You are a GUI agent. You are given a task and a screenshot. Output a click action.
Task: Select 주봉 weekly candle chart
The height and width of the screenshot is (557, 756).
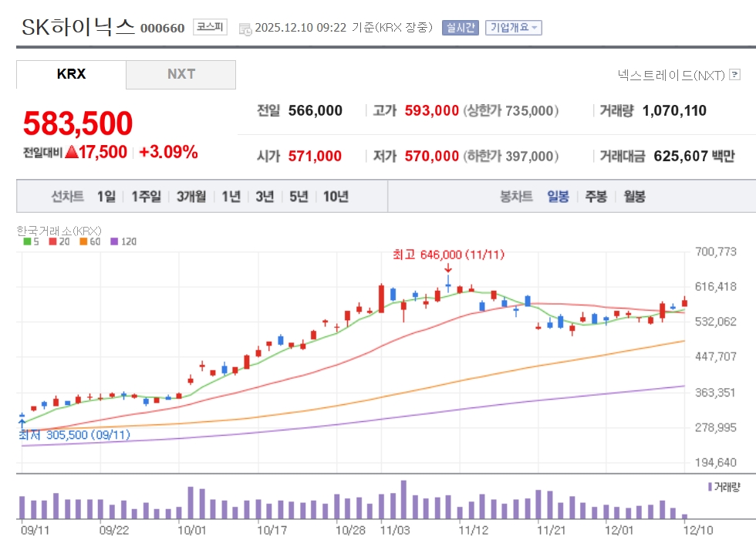tap(596, 197)
